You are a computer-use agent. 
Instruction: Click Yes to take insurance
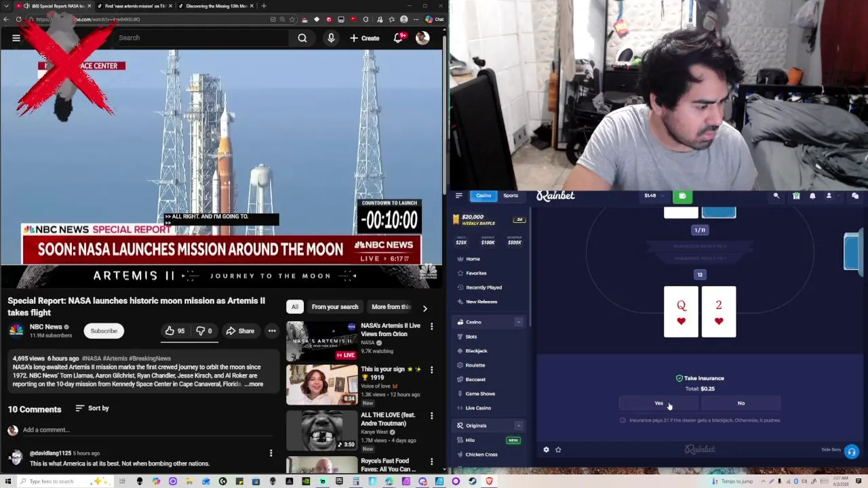tap(658, 403)
